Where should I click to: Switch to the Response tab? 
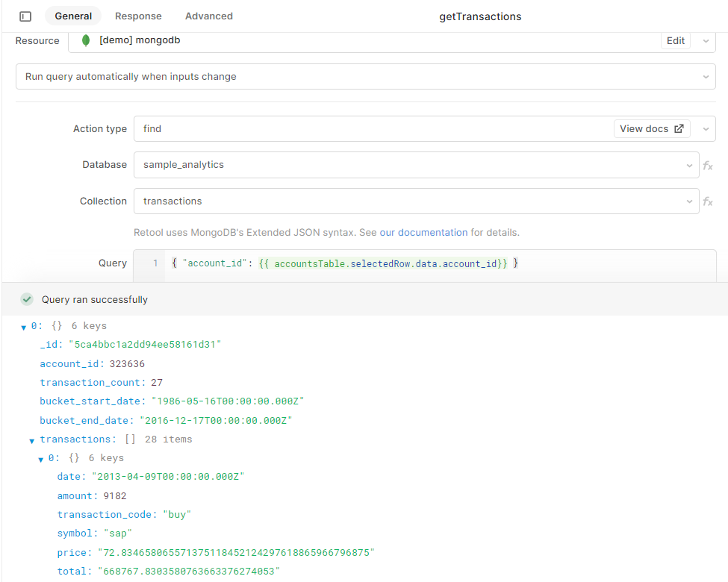coord(138,16)
